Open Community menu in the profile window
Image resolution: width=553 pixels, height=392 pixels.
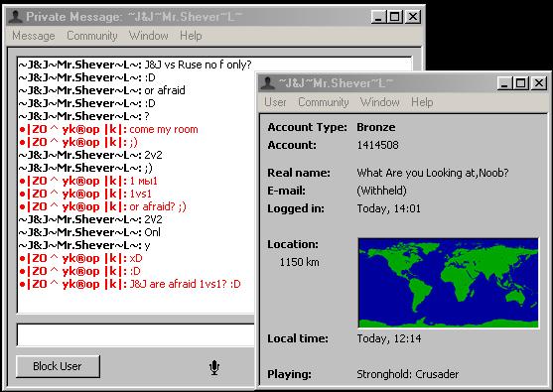(324, 102)
